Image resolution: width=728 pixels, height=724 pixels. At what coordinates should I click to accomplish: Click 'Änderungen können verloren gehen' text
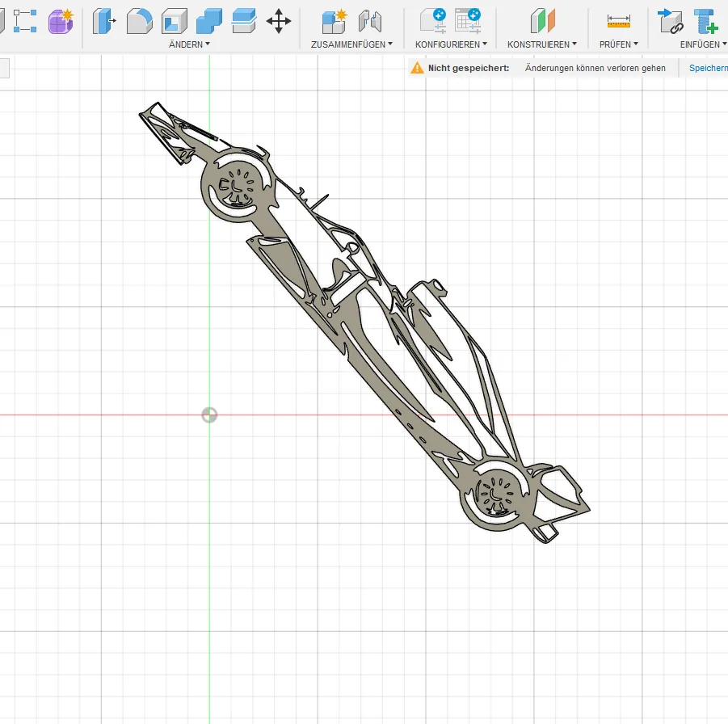(595, 68)
